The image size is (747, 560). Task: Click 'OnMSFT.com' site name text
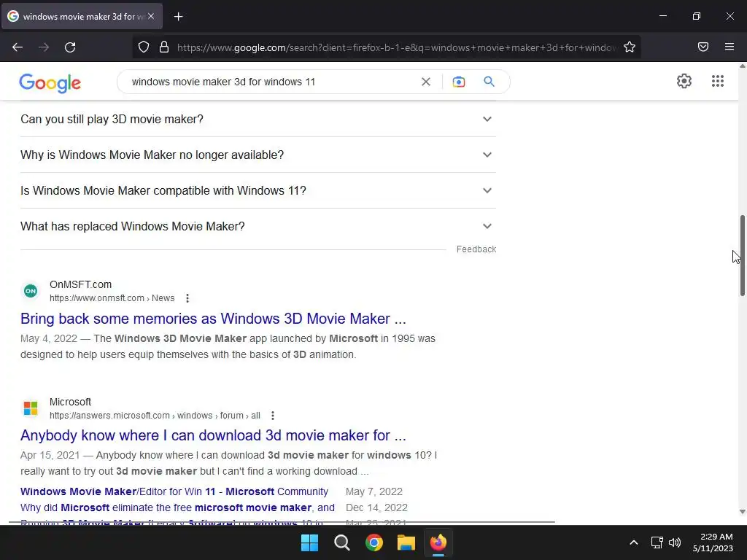click(80, 284)
